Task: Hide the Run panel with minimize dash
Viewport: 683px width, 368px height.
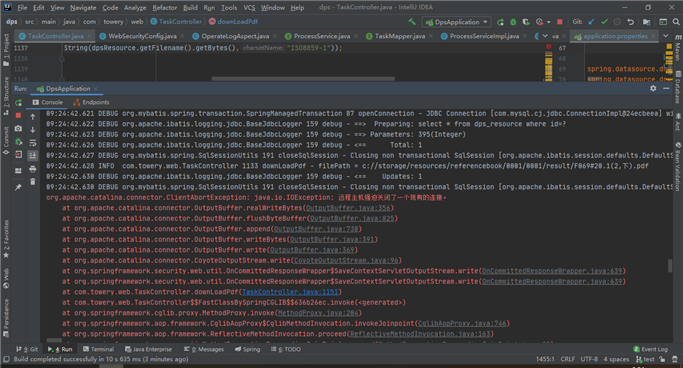Action: [666, 88]
